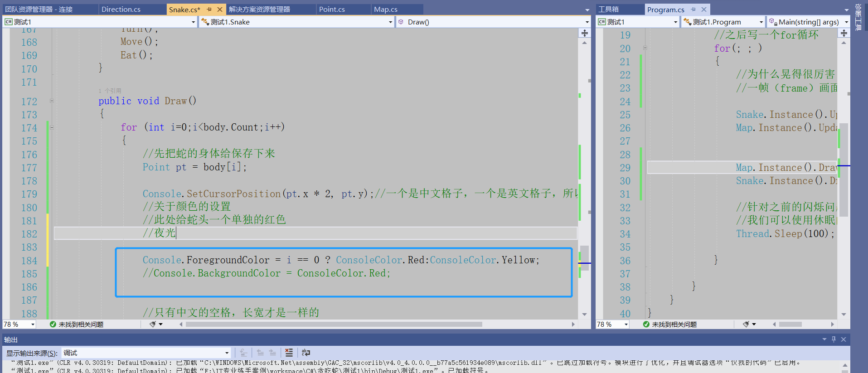The height and width of the screenshot is (373, 868).
Task: Click scroll-up arrow of Snake.cs vertical scrollbar
Action: point(585,43)
